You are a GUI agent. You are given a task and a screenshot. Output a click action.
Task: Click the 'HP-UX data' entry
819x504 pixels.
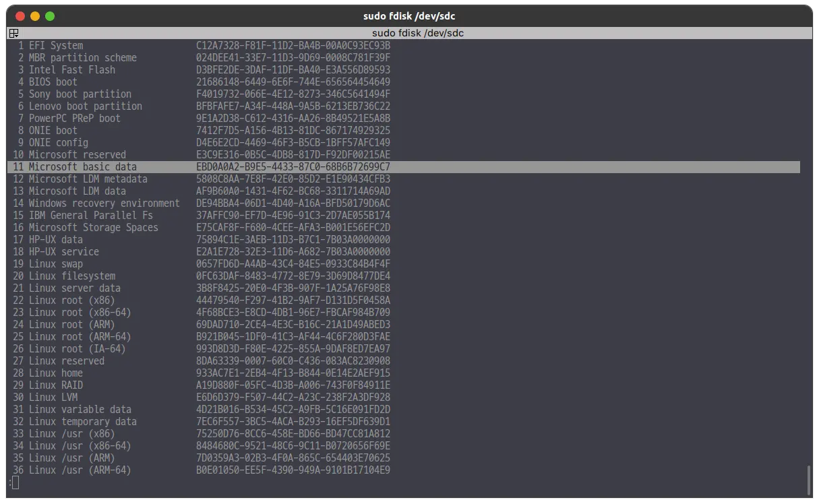[x=56, y=240]
